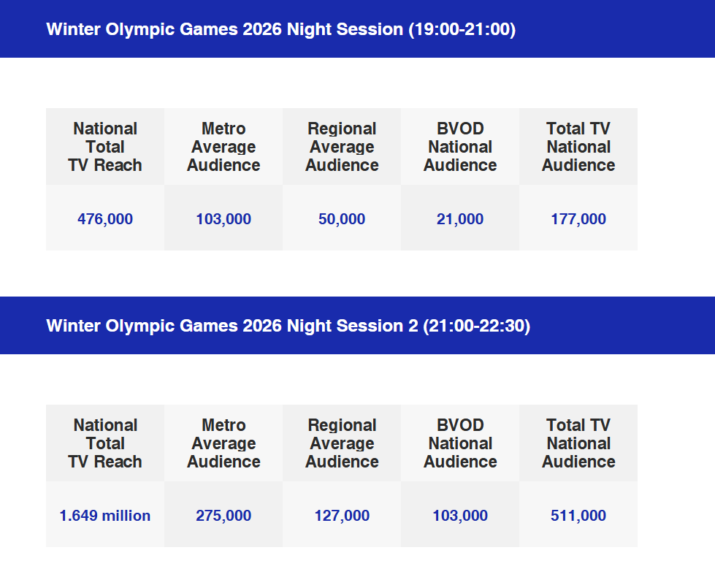
Task: Select the 127,000 Regional Average Audience value
Action: click(342, 516)
